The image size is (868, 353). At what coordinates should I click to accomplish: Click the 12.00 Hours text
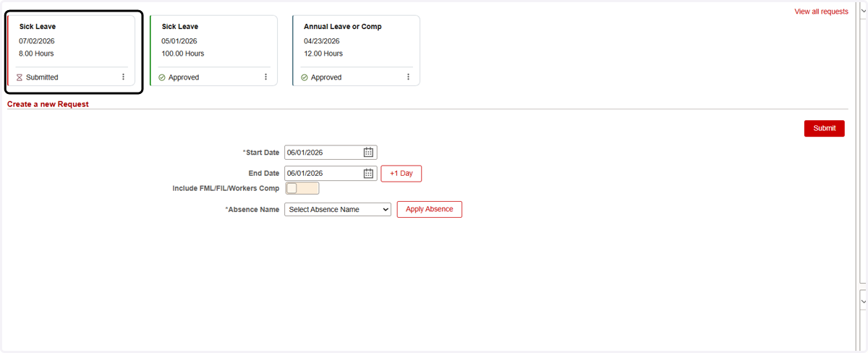323,54
